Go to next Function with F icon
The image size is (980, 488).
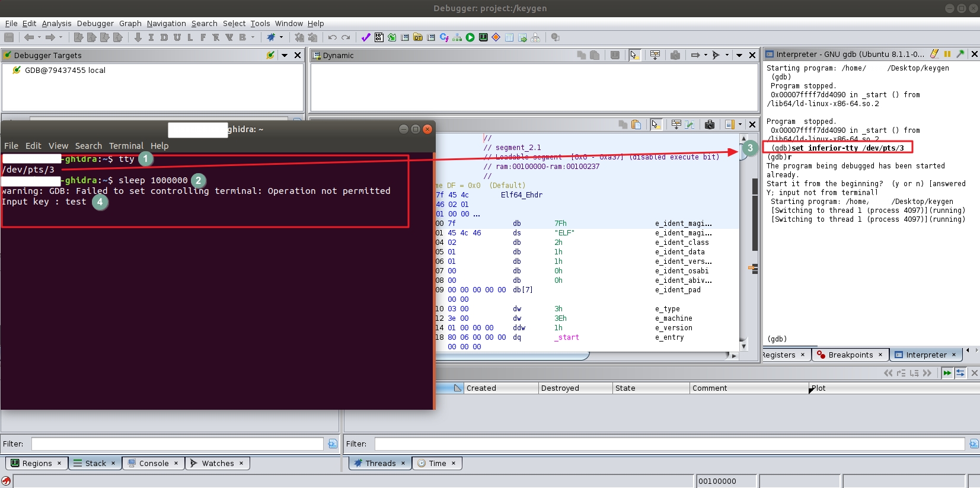203,37
